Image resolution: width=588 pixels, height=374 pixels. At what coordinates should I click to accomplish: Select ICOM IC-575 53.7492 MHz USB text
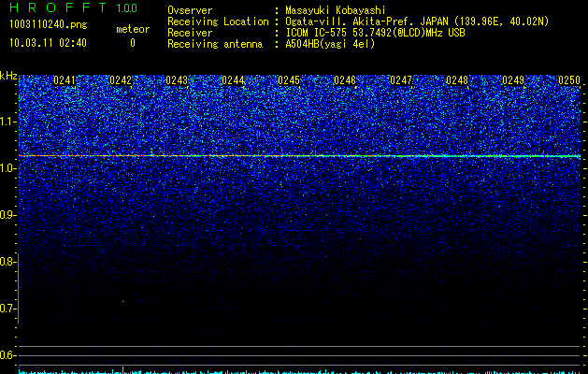coord(376,33)
